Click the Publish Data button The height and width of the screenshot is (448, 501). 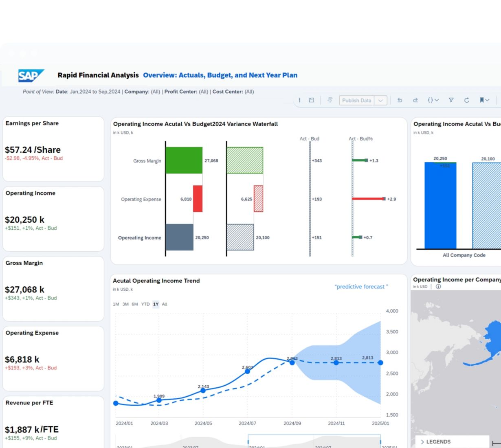(x=356, y=101)
